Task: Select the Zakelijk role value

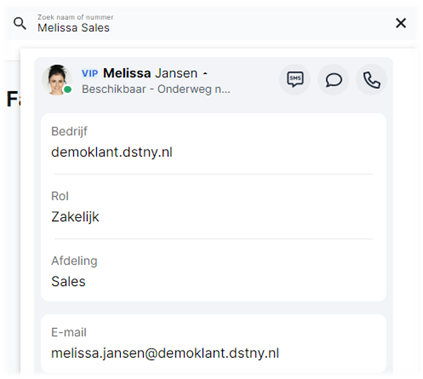Action: [75, 217]
